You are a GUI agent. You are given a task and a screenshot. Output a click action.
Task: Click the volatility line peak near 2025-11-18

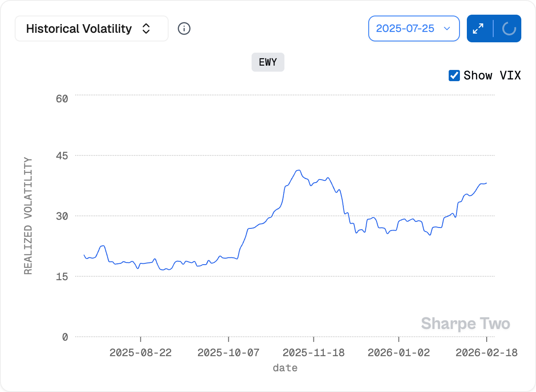[299, 170]
